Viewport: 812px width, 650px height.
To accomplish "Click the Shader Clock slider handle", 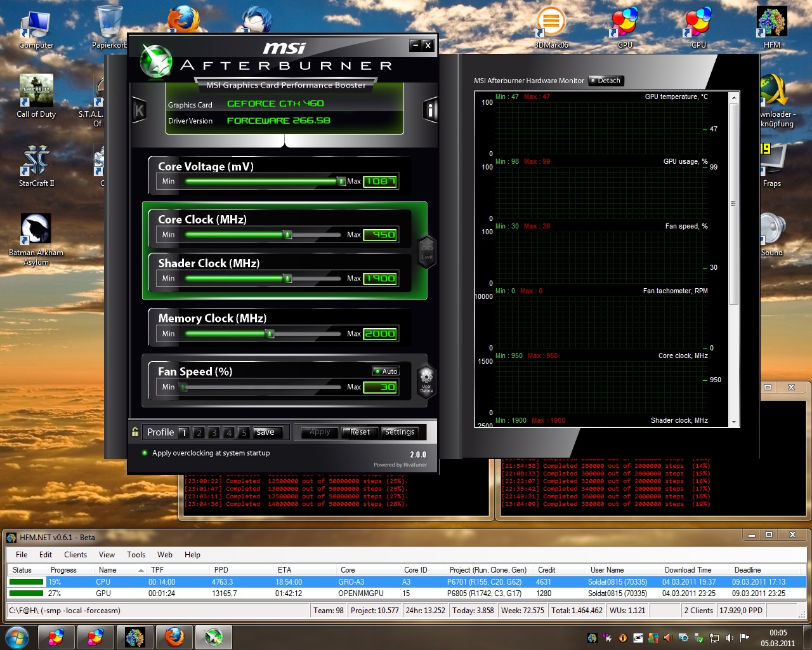I will [x=288, y=279].
